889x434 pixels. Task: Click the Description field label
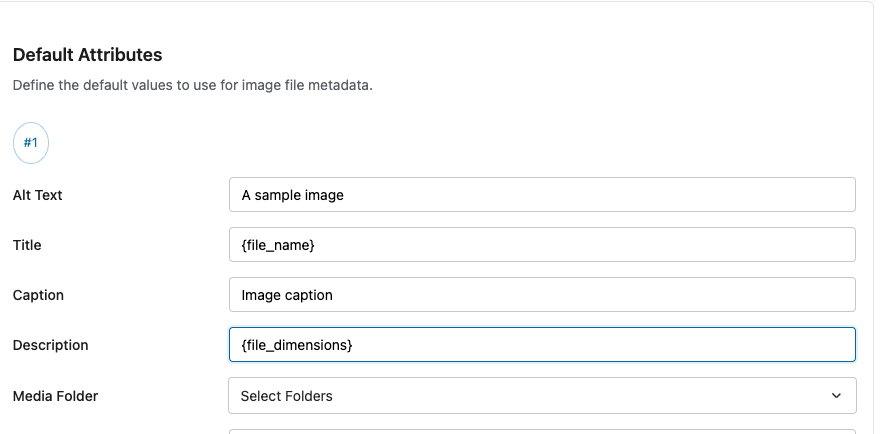(x=50, y=345)
